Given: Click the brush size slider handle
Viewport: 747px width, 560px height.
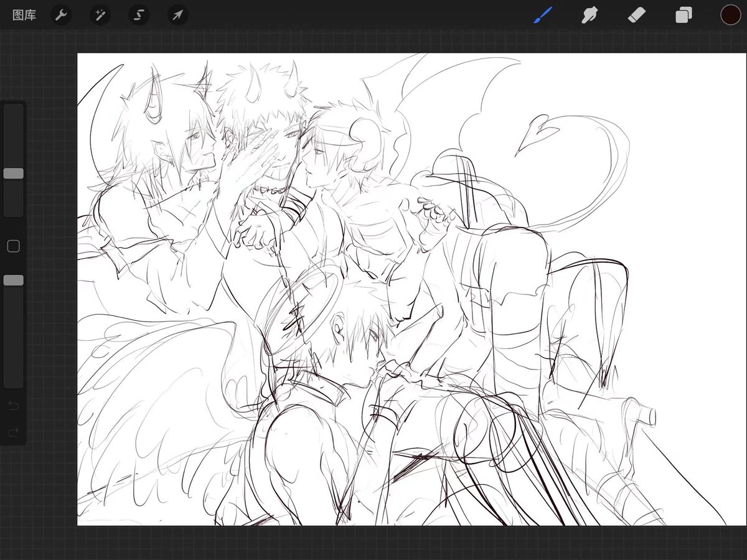Looking at the screenshot, I should click(14, 174).
